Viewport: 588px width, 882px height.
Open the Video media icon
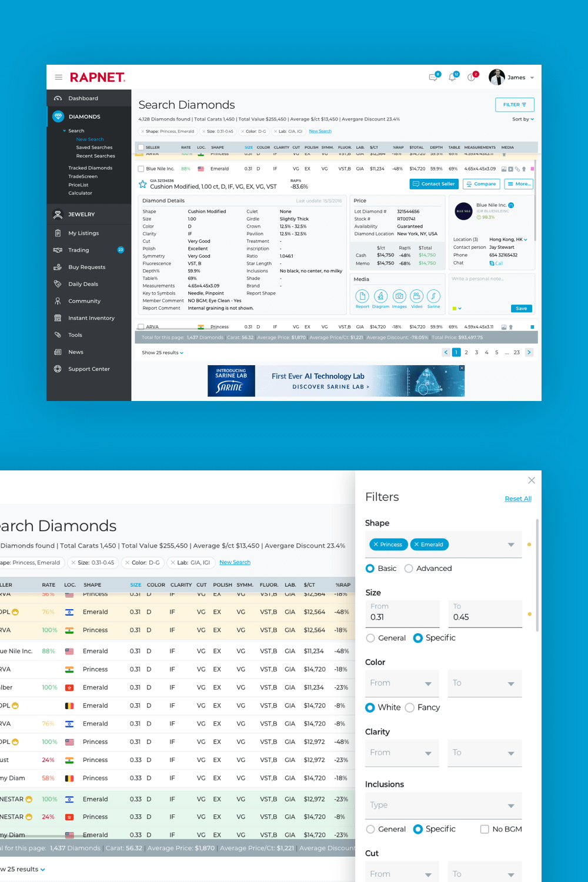point(416,296)
